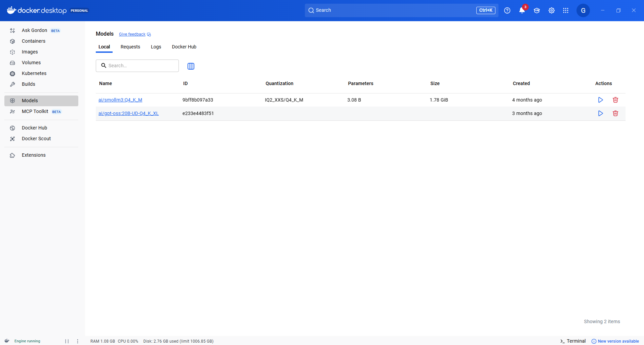The height and width of the screenshot is (345, 644).
Task: Click the help question mark icon
Action: (x=507, y=10)
